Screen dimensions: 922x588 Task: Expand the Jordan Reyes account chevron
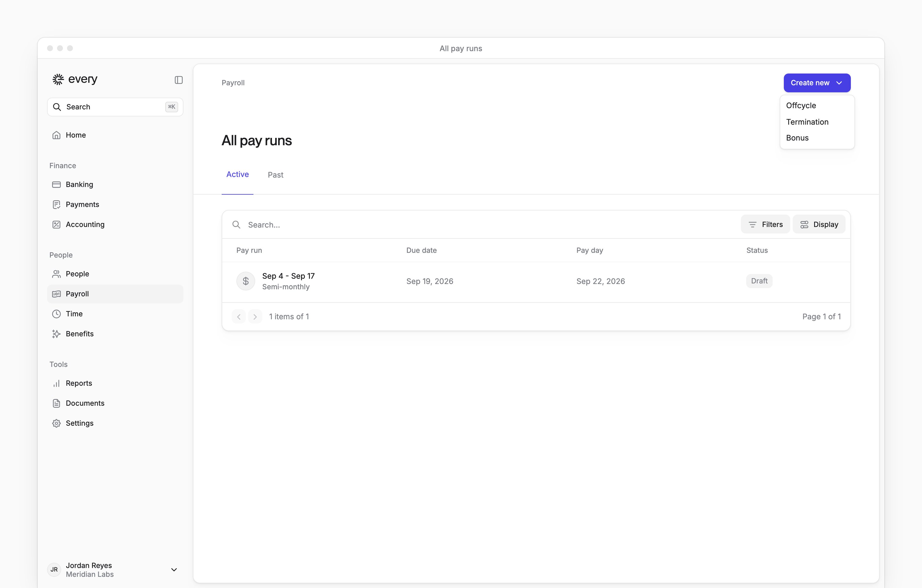point(174,570)
